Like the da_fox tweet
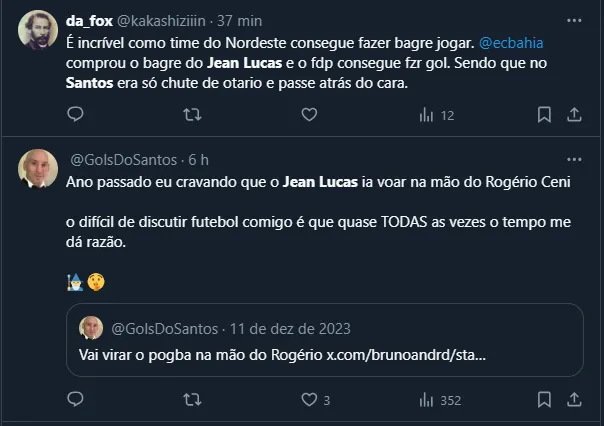Image resolution: width=604 pixels, height=426 pixels. coord(309,115)
